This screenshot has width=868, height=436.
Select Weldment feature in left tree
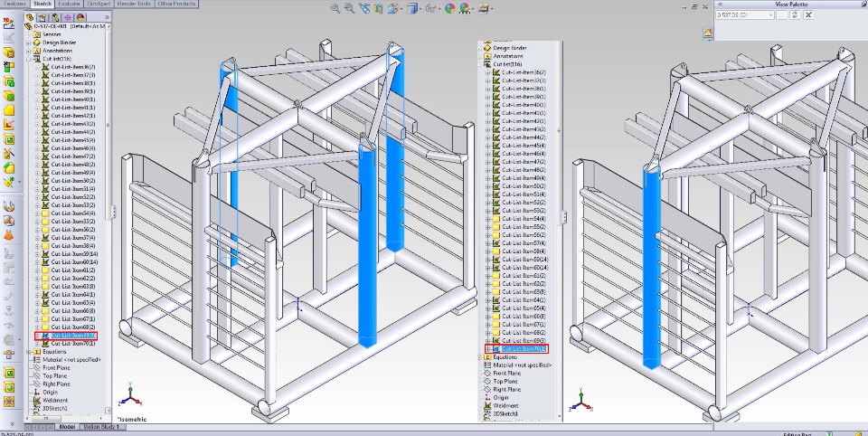click(x=55, y=400)
